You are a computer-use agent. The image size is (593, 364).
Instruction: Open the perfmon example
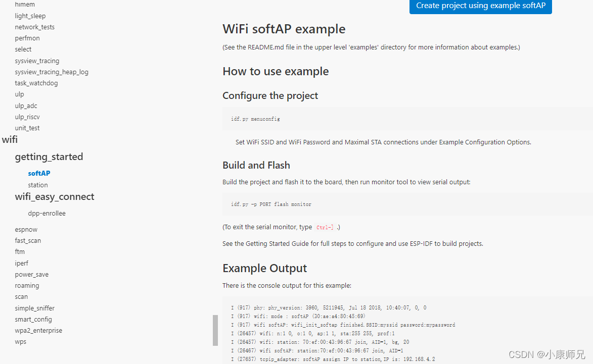27,38
